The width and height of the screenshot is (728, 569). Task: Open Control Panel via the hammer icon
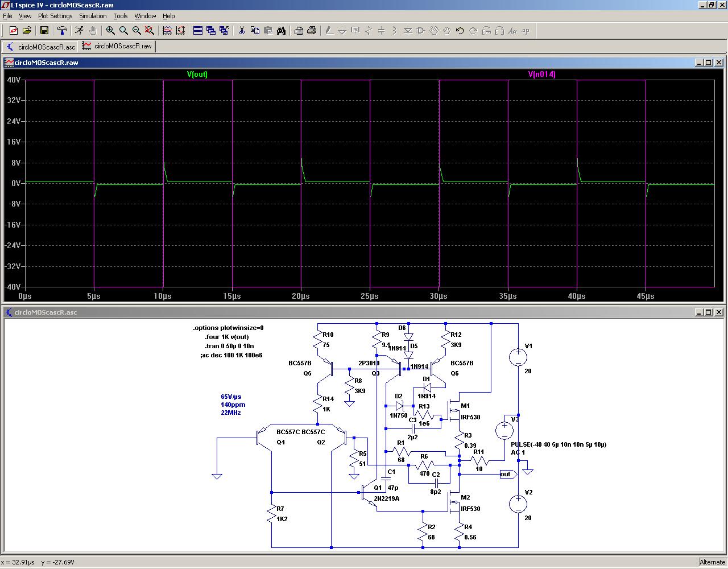pyautogui.click(x=61, y=31)
